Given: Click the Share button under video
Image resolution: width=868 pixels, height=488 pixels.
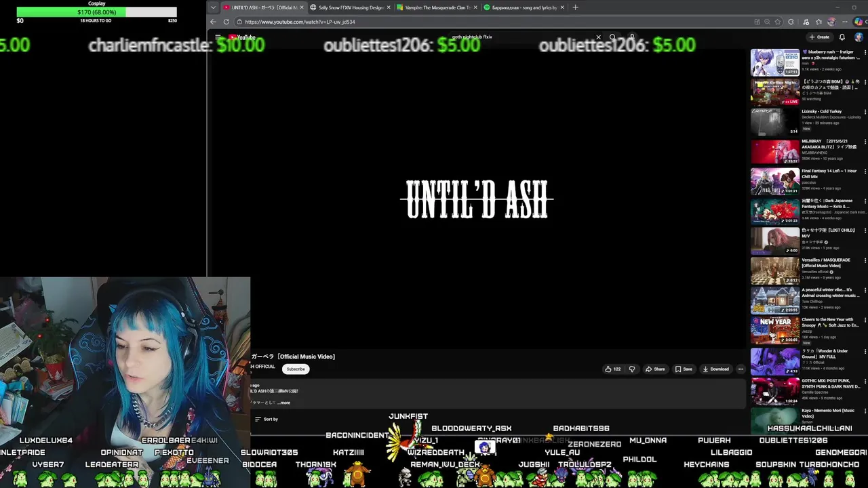Looking at the screenshot, I should tap(655, 369).
